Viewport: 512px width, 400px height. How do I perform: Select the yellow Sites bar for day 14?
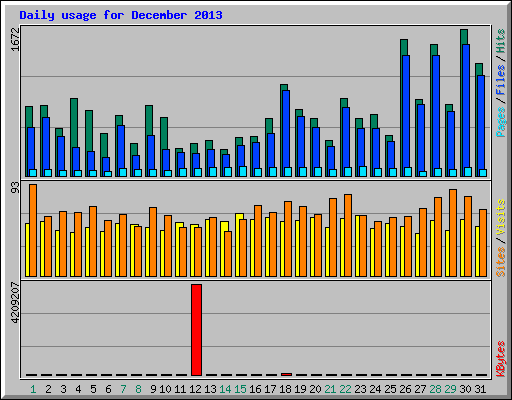(222, 249)
